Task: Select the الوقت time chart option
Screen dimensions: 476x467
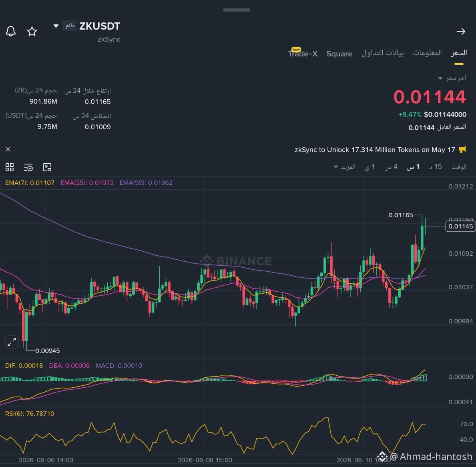Action: click(x=459, y=167)
